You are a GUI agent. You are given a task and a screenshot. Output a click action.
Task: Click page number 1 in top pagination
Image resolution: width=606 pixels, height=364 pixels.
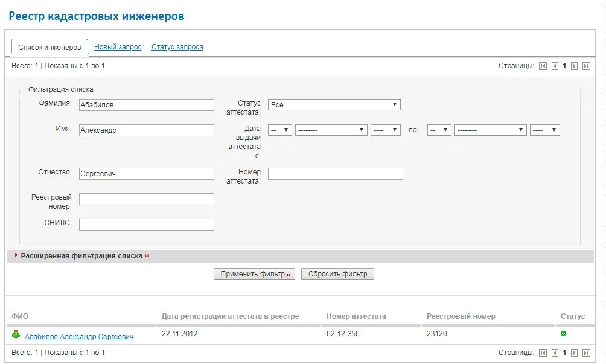[x=564, y=66]
